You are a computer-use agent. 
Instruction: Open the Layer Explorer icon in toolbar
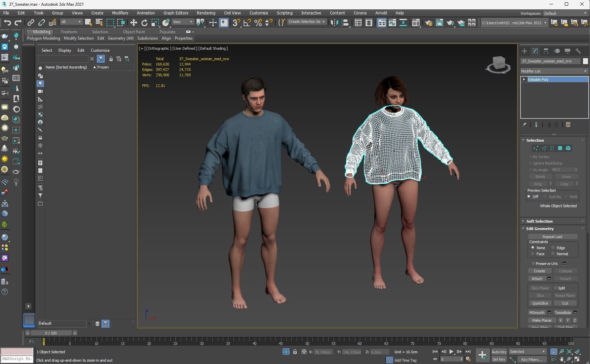coord(369,22)
